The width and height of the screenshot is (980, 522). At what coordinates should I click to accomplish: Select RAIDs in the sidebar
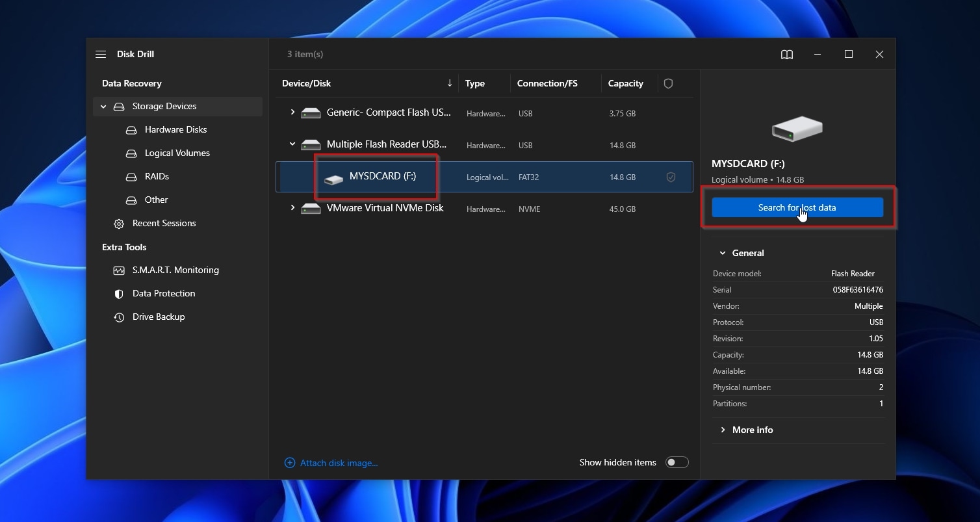click(155, 176)
